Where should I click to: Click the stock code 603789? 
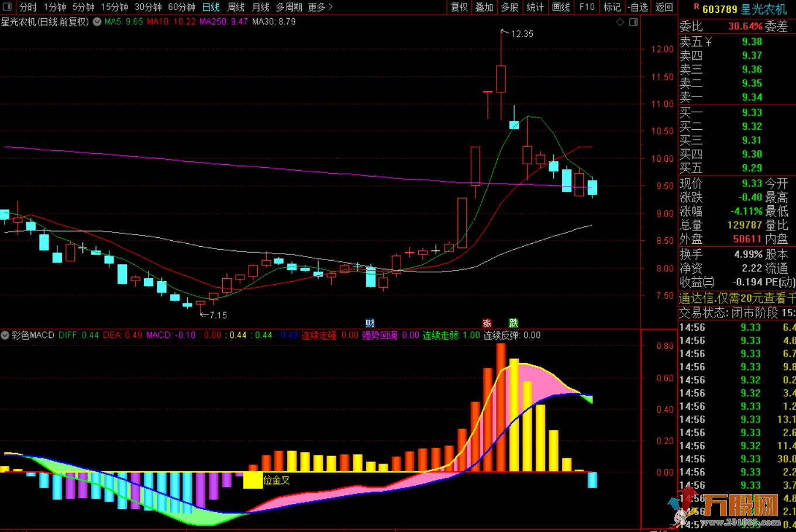tap(719, 9)
